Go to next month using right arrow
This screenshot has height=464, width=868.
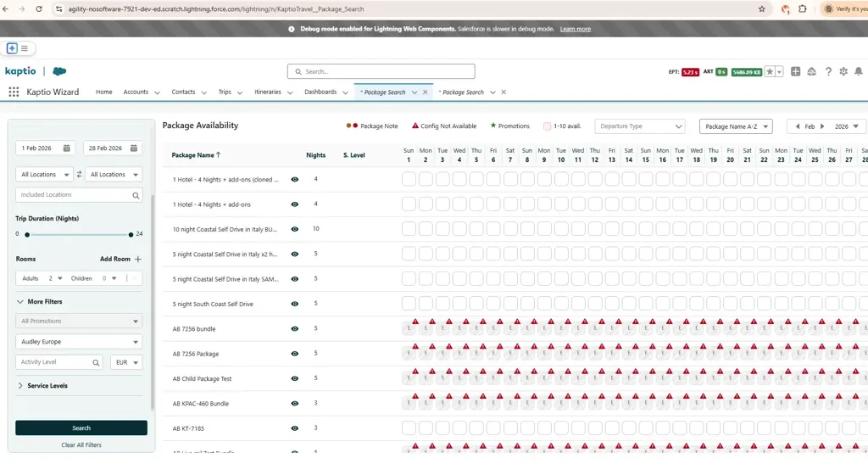[821, 126]
